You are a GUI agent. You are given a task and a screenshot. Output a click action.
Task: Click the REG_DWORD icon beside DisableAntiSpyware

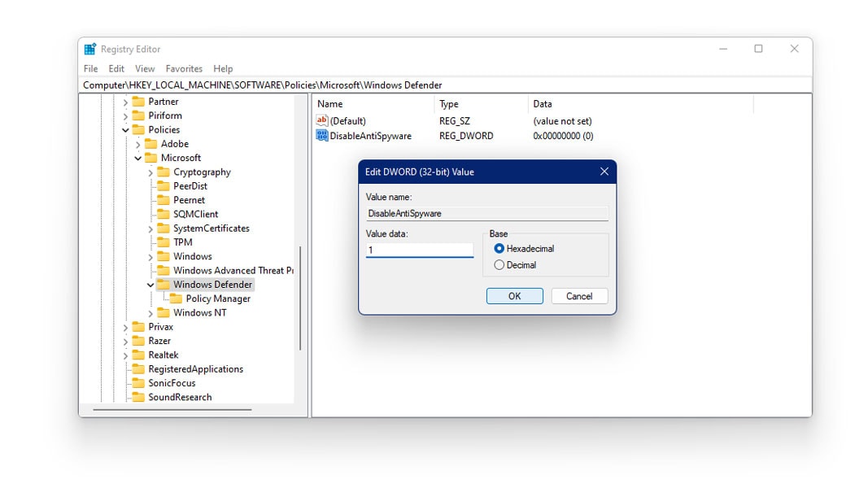click(x=323, y=136)
